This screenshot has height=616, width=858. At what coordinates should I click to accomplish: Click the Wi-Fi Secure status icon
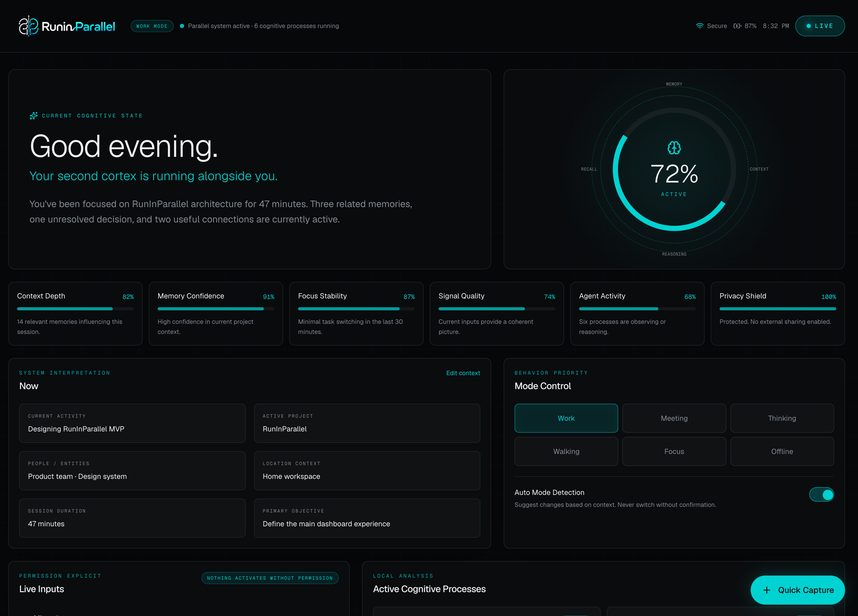[x=699, y=26]
